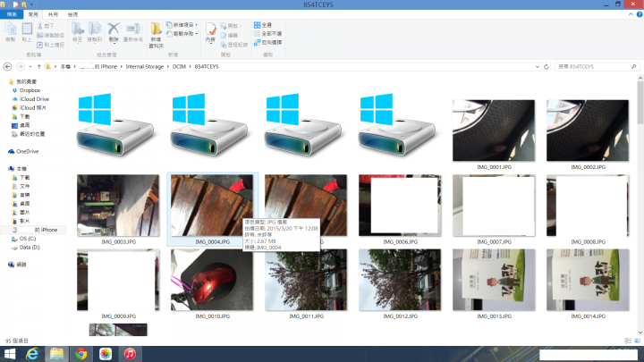
Task: Go up one folder level arrow
Action: click(x=39, y=66)
